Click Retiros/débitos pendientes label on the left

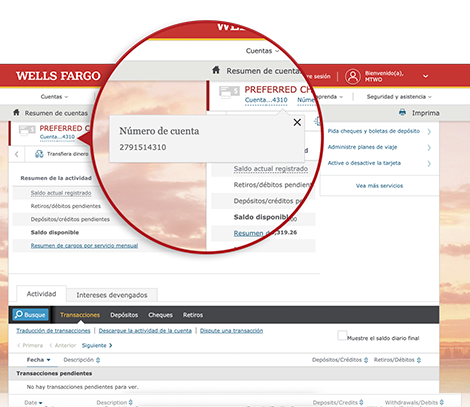click(x=66, y=206)
